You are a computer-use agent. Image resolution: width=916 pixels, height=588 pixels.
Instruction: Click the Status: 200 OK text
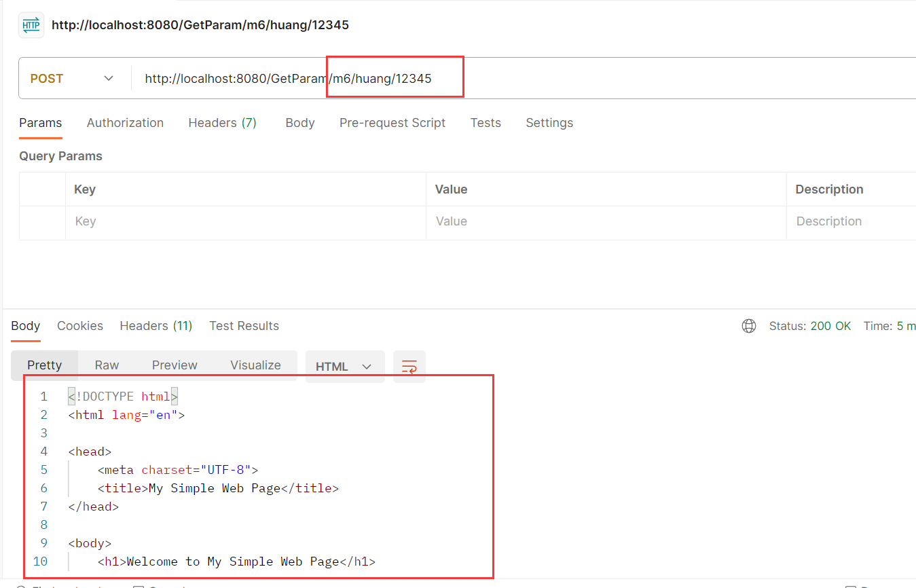[810, 326]
